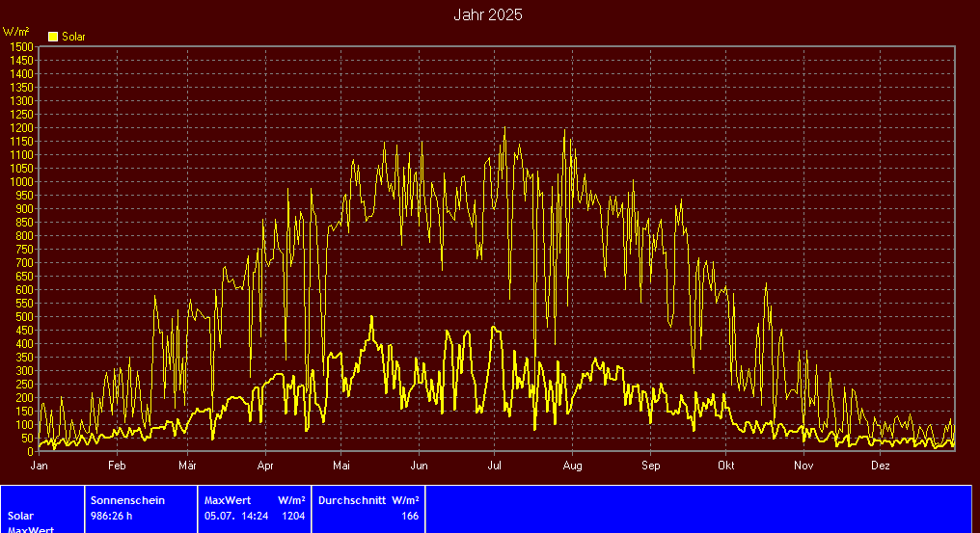Select the Jan label on x-axis
The width and height of the screenshot is (980, 533).
[x=40, y=465]
